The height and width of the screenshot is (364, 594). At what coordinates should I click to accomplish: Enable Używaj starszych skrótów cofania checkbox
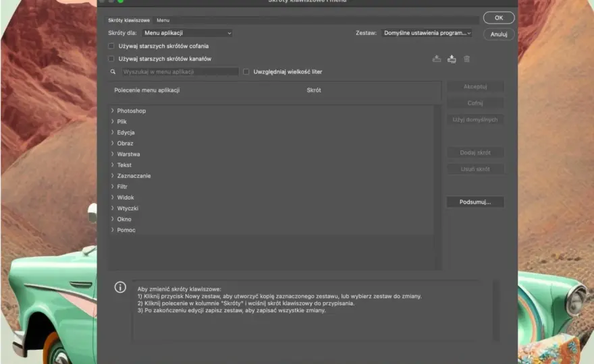(x=111, y=46)
